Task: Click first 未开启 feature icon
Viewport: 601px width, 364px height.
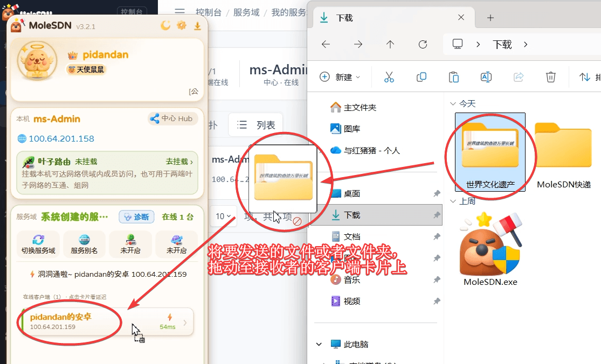Action: (130, 244)
